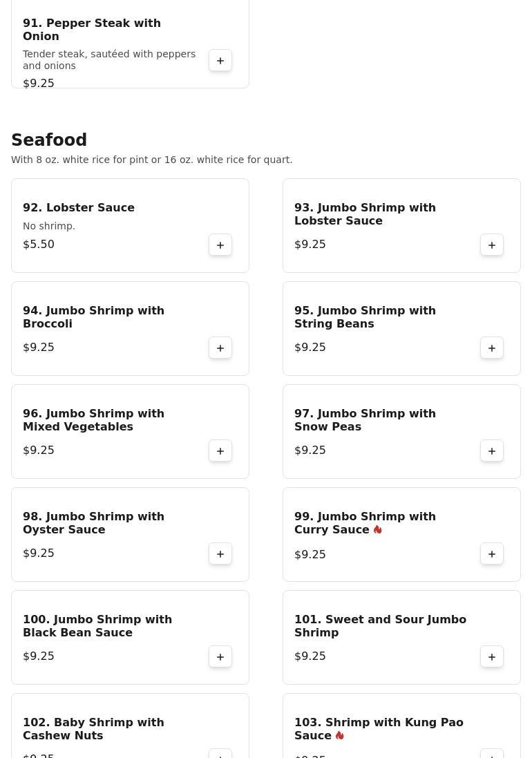Add Pepper Steak with Onion to order
The width and height of the screenshot is (532, 758).
pyautogui.click(x=220, y=60)
